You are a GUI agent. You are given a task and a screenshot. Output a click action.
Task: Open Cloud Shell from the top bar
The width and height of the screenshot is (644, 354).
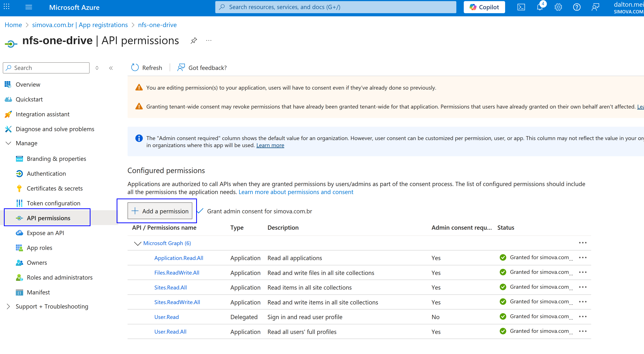[521, 7]
